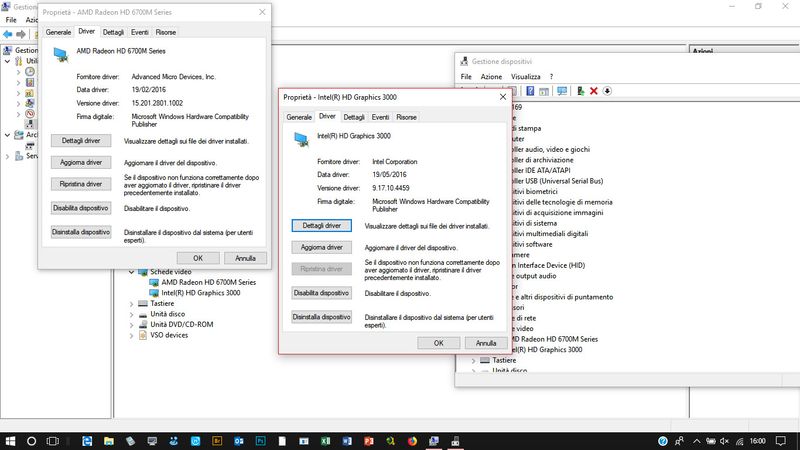
Task: Switch to Risorse tab in AMD Radeon dialog
Action: 165,32
